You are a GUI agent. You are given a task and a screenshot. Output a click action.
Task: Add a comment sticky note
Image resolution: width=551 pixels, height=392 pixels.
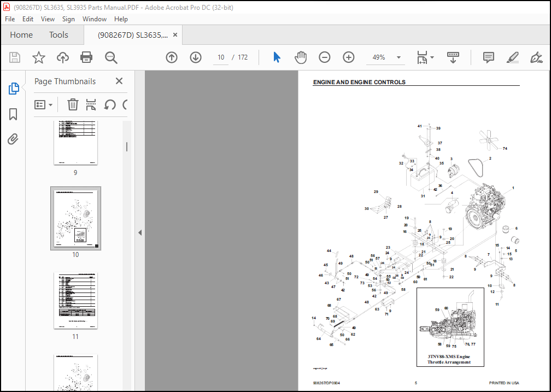click(489, 57)
